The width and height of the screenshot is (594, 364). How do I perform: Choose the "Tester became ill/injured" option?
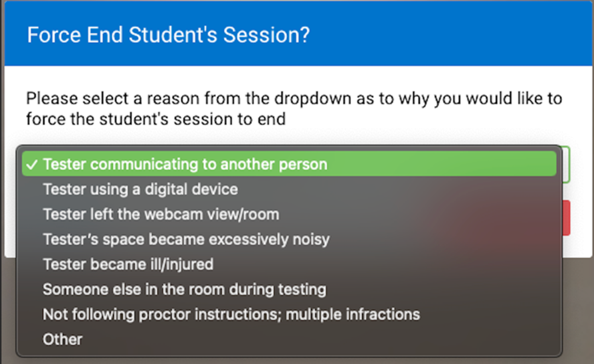point(289,264)
